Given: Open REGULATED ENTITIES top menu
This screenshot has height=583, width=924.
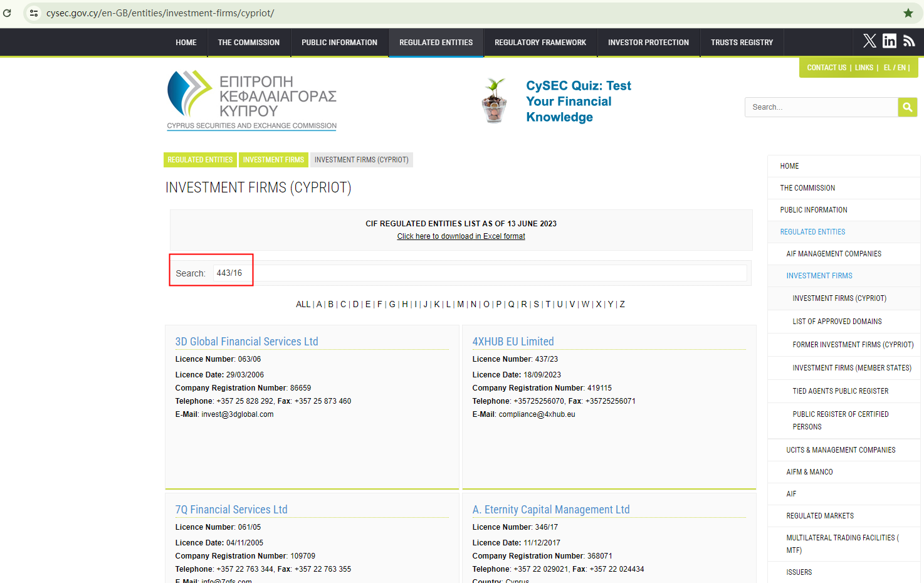Looking at the screenshot, I should (436, 43).
